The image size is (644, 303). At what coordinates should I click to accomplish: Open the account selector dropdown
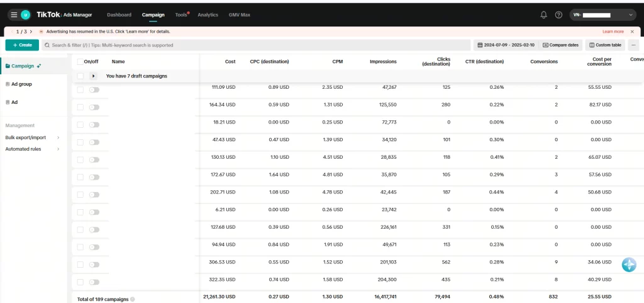pos(603,14)
